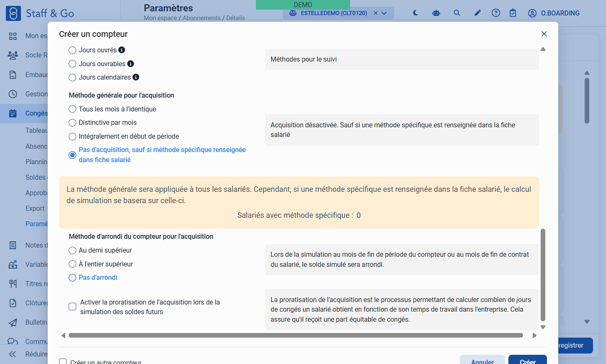Click the Congés calendar icon in sidebar
Image resolution: width=606 pixels, height=364 pixels.
[13, 113]
